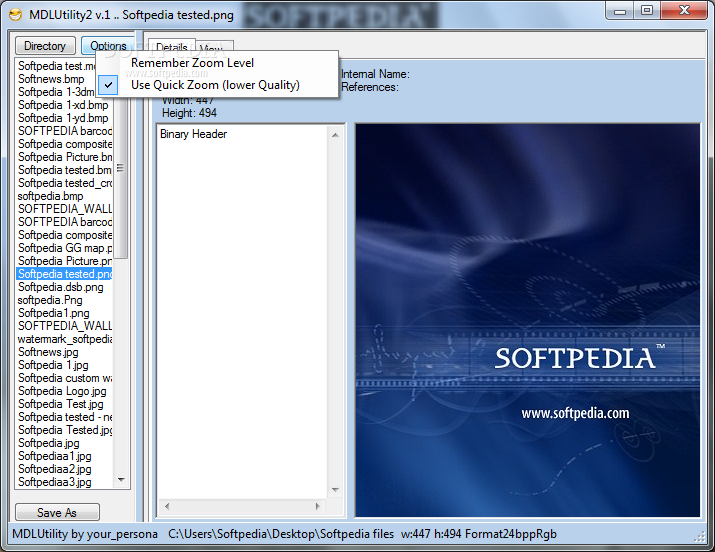Select file Softpedia 1-yd.bmp

(63, 118)
